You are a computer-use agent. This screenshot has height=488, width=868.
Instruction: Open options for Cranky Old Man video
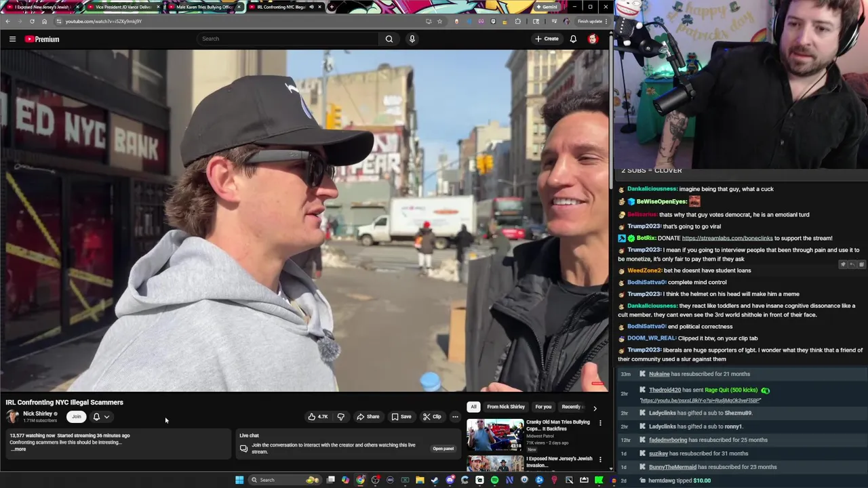[x=600, y=423]
